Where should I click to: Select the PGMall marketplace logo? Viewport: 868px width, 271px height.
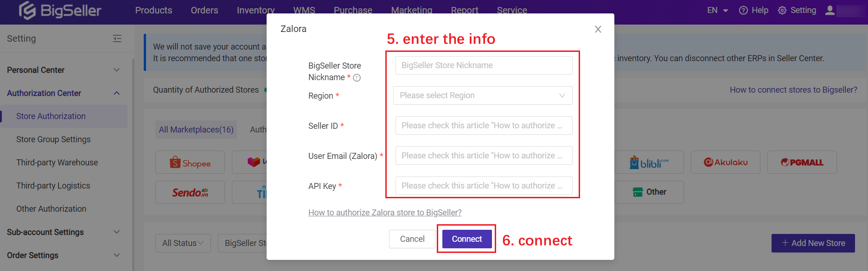pyautogui.click(x=802, y=163)
